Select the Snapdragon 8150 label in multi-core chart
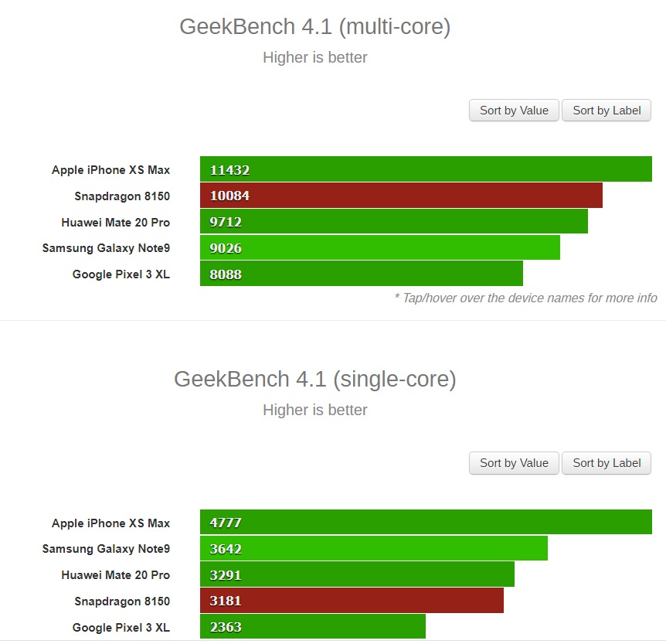The width and height of the screenshot is (666, 644). (121, 196)
